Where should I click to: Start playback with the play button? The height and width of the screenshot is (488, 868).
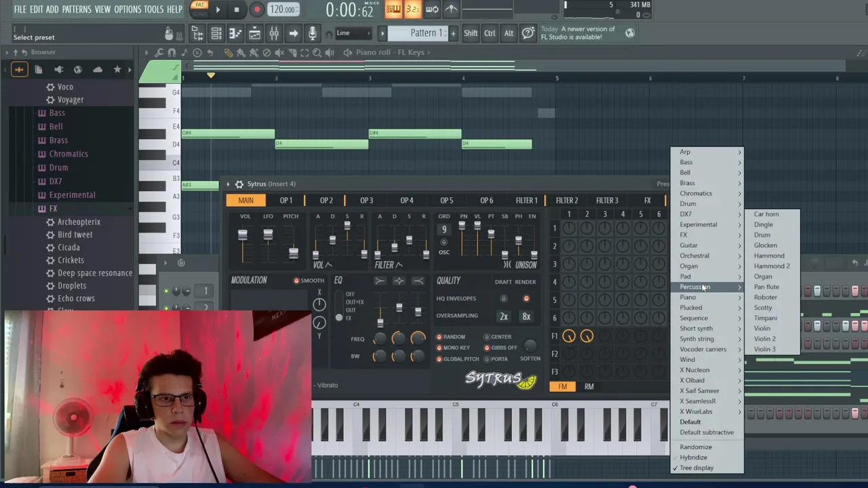(x=218, y=9)
